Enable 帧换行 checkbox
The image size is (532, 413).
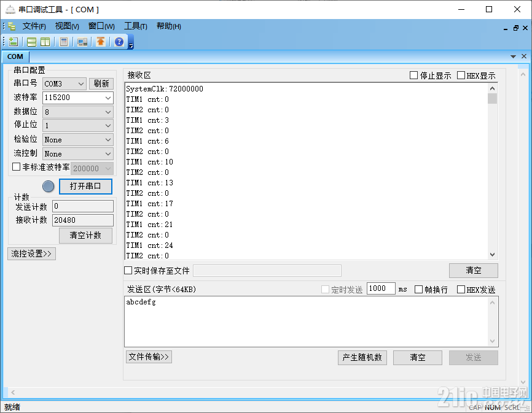[419, 289]
